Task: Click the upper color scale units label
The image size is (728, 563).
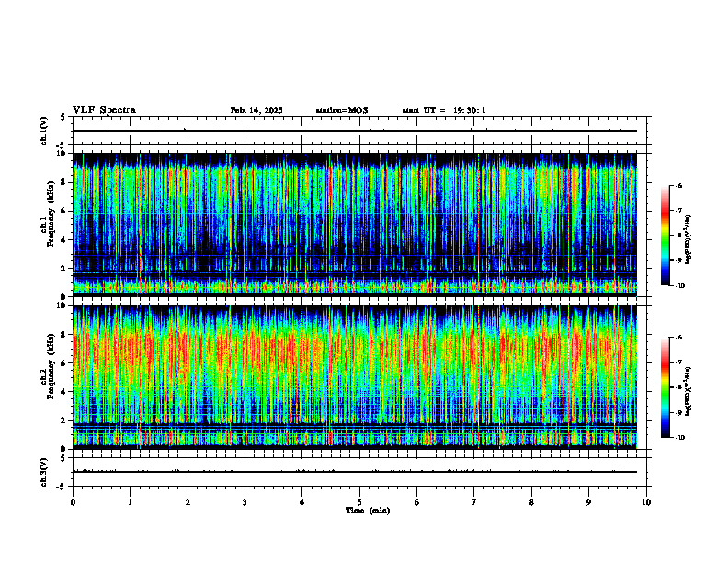Action: [688, 239]
